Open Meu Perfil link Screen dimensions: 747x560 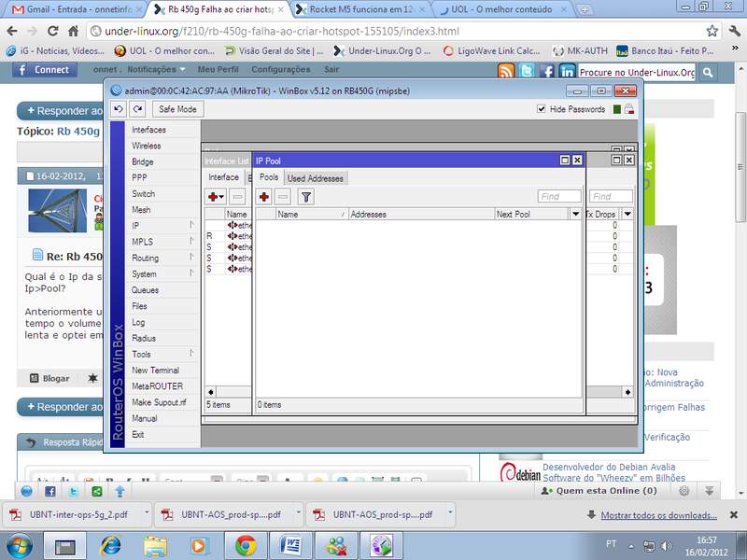point(218,69)
